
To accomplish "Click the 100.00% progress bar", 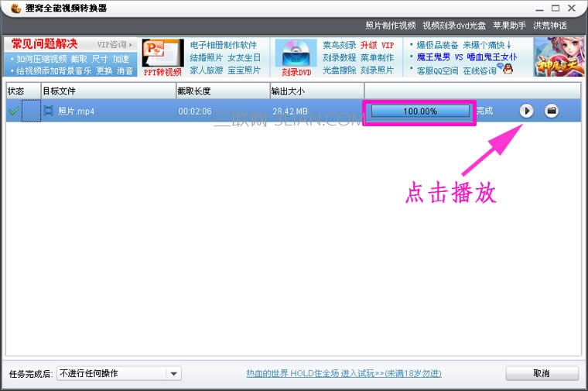I will 420,111.
